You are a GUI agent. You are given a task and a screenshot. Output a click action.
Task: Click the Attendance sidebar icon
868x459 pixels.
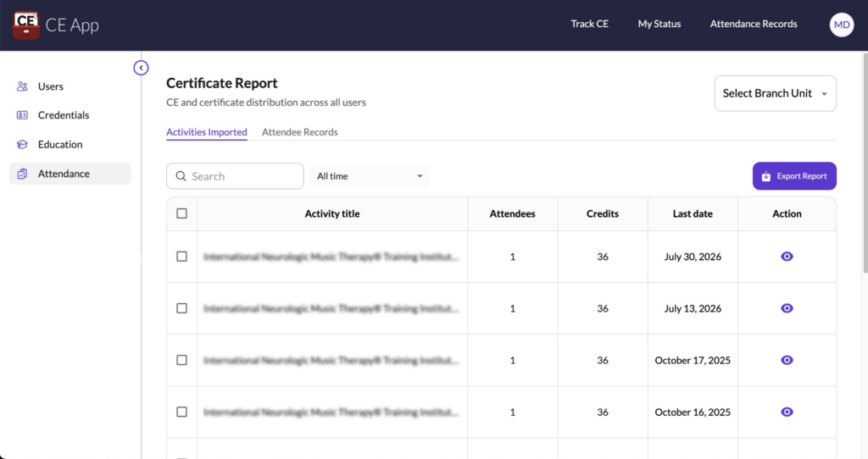[x=22, y=174]
